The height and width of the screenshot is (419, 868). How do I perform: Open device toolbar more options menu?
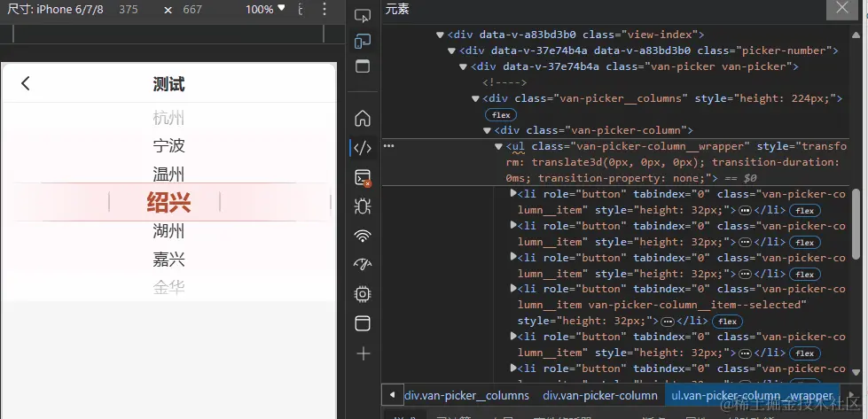pyautogui.click(x=325, y=10)
